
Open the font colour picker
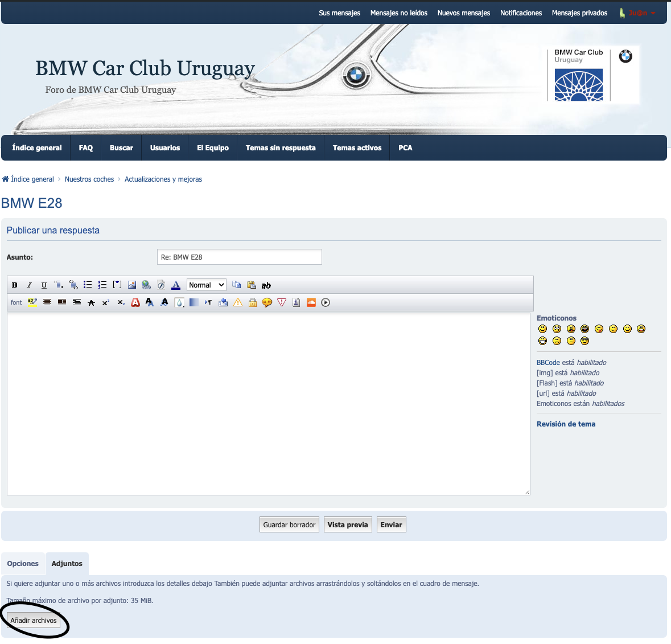(x=176, y=285)
